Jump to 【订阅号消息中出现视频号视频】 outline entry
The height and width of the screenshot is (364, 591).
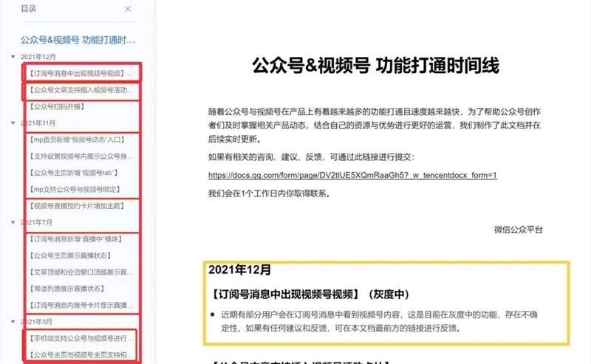81,74
